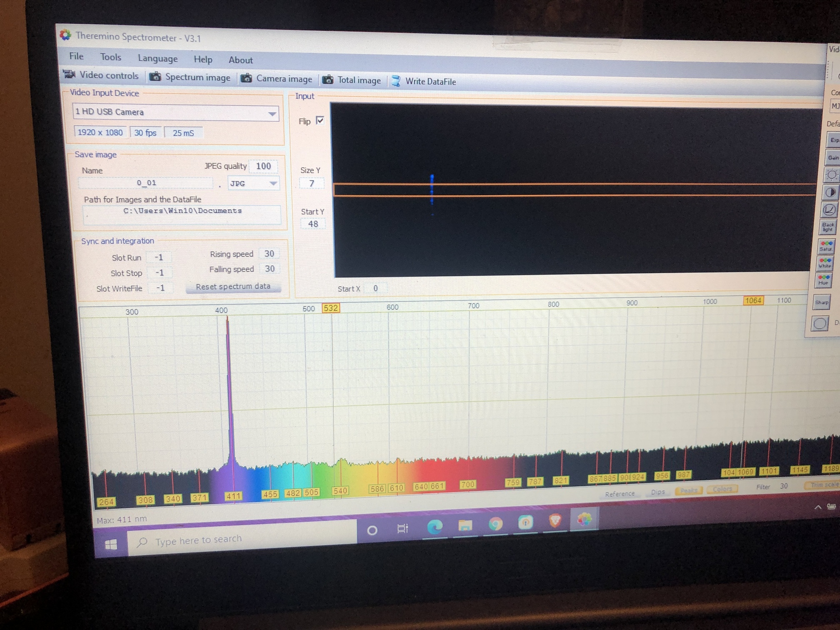The height and width of the screenshot is (630, 840).
Task: Click the Gamma curve icon
Action: point(829,210)
